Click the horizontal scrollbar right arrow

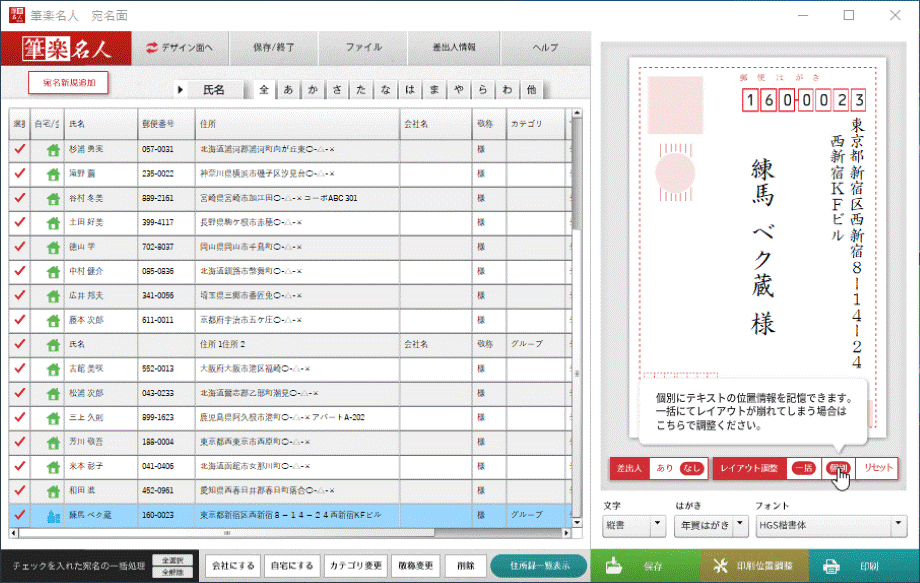[x=566, y=533]
